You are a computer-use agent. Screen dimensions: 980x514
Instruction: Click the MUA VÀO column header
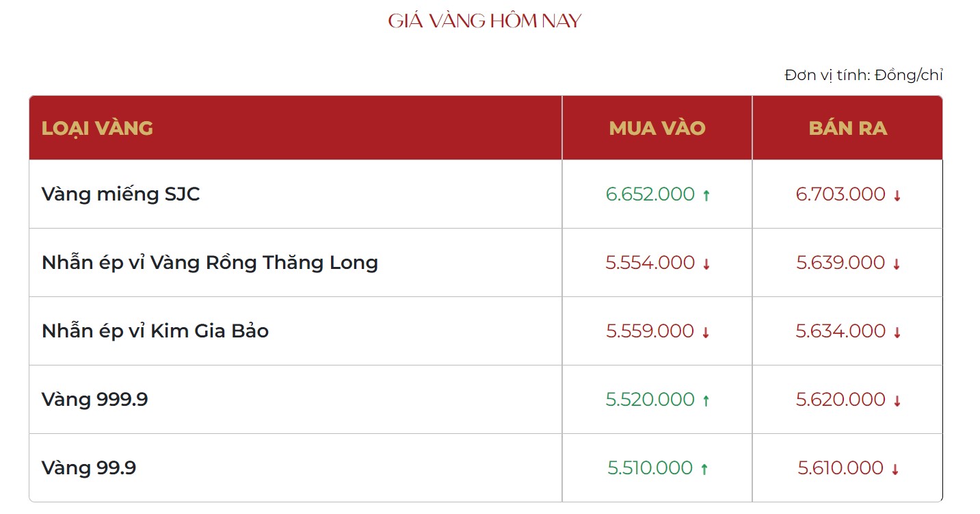tap(657, 128)
